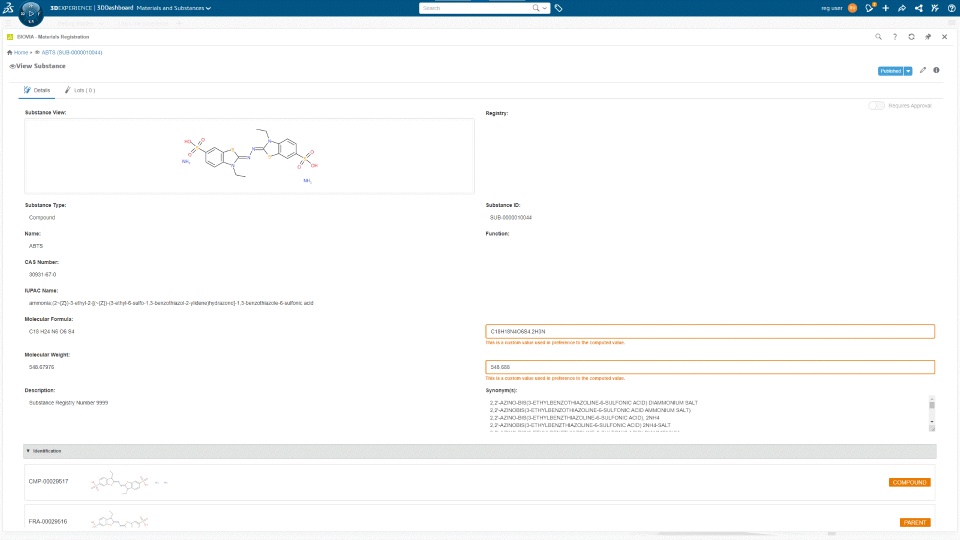960x540 pixels.
Task: Select the IUPAC name text
Action: (x=171, y=303)
